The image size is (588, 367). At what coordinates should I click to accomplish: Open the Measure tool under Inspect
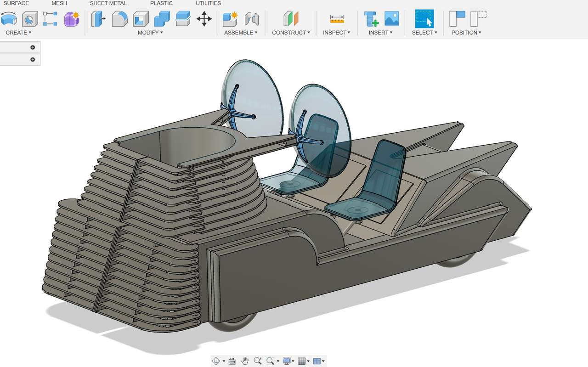[x=337, y=19]
